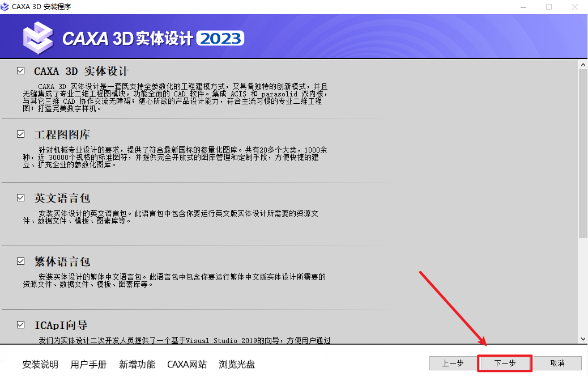
Task: Click the scrollbar up arrow
Action: pos(583,64)
